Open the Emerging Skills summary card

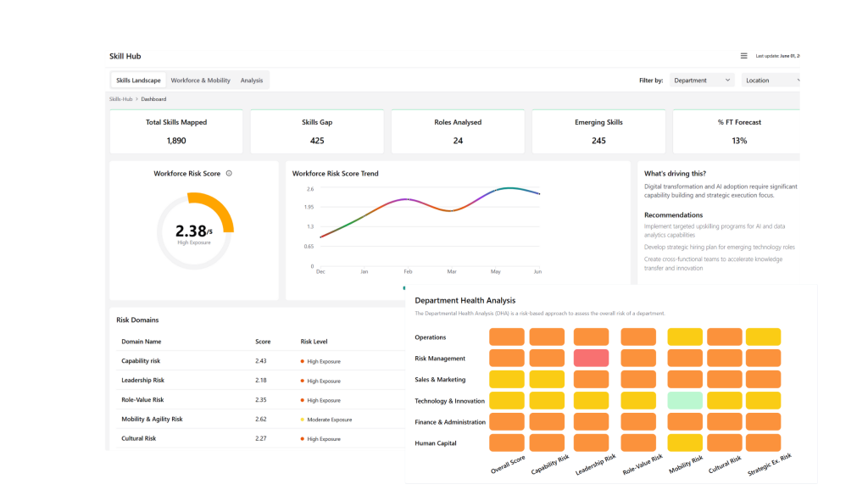598,131
